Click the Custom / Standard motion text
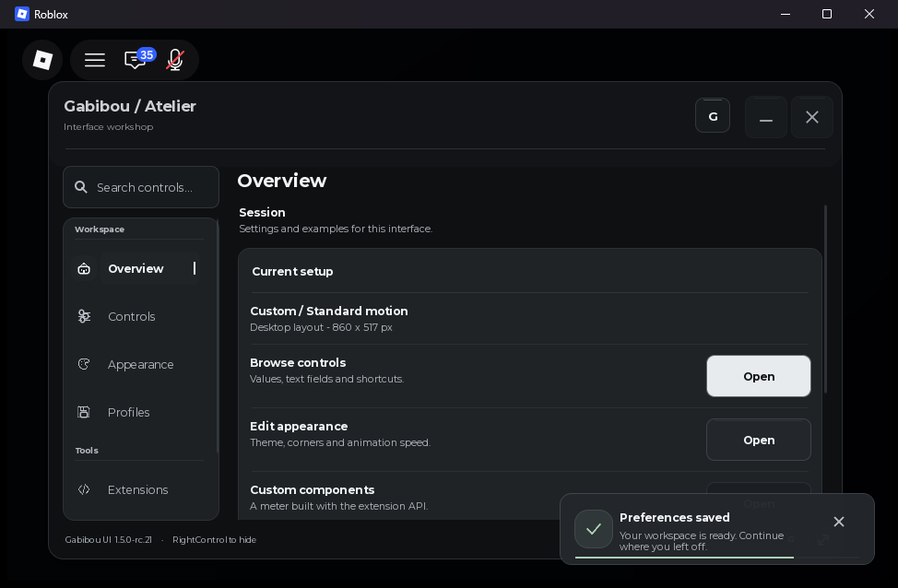898x588 pixels. (329, 311)
